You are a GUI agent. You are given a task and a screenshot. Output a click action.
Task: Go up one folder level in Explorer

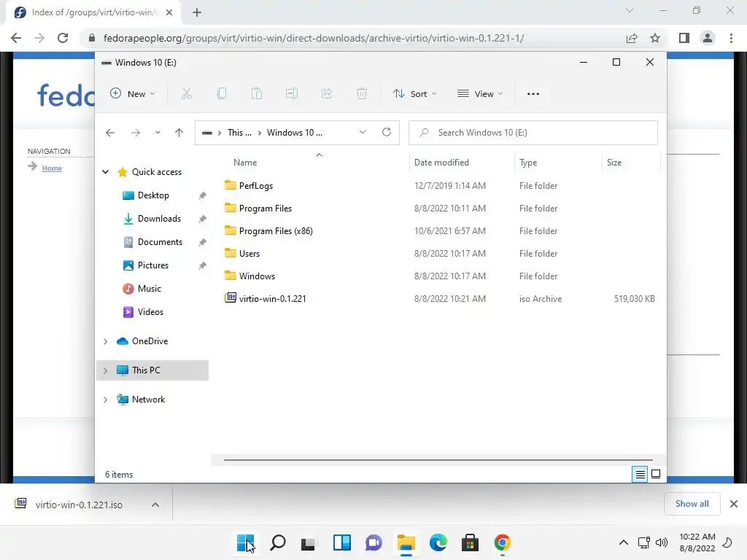pos(179,133)
